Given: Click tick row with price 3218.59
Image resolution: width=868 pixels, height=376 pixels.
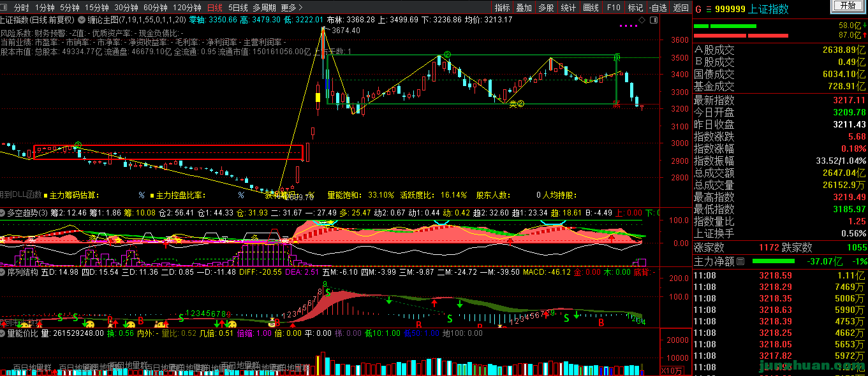Looking at the screenshot, I should coord(780,276).
